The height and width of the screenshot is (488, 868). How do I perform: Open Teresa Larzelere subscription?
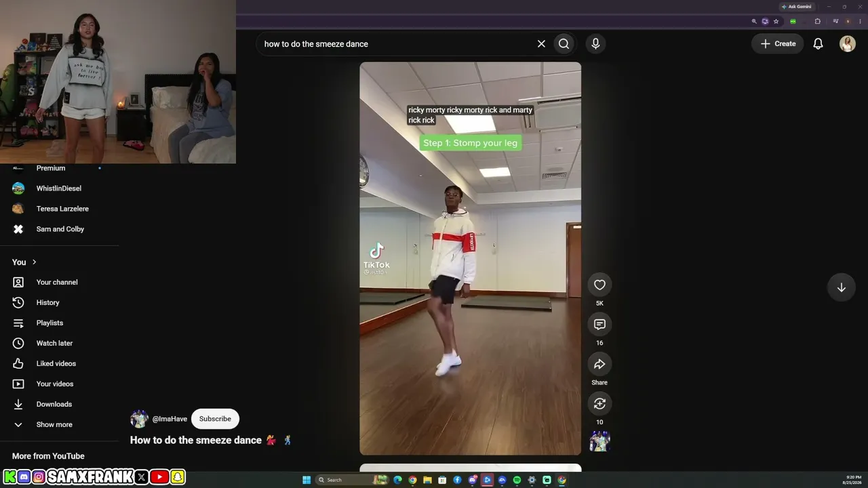pyautogui.click(x=62, y=209)
